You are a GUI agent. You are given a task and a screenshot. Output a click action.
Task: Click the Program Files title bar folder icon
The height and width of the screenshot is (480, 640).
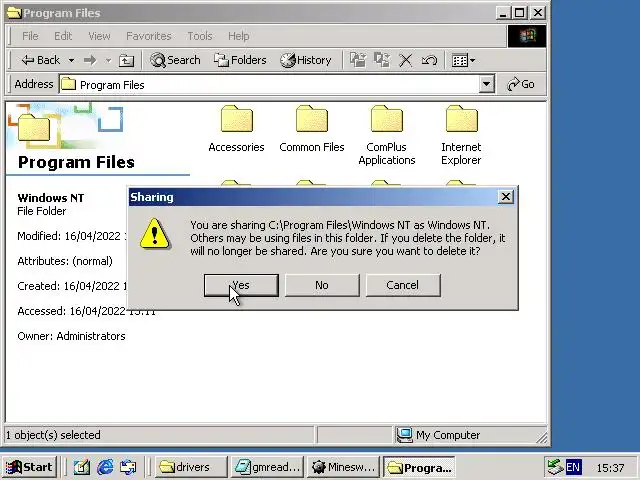(x=13, y=13)
